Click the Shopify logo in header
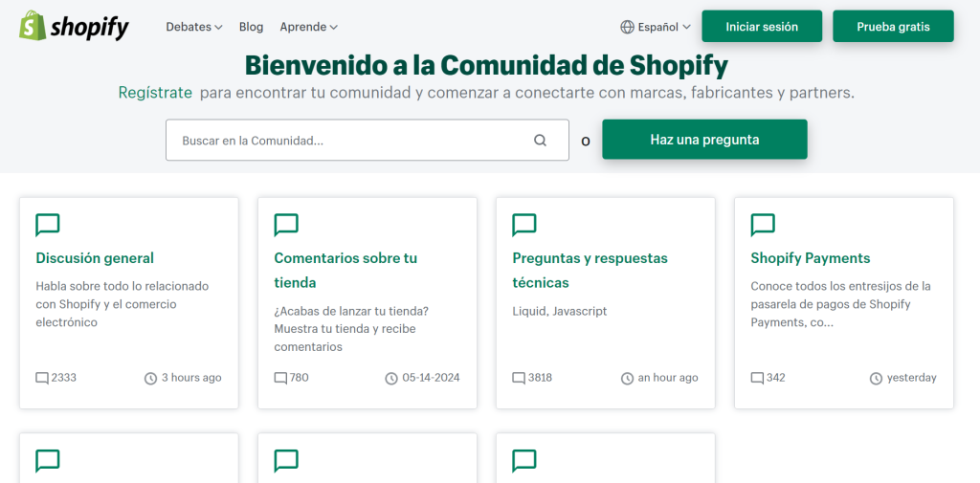The height and width of the screenshot is (483, 980). [74, 27]
